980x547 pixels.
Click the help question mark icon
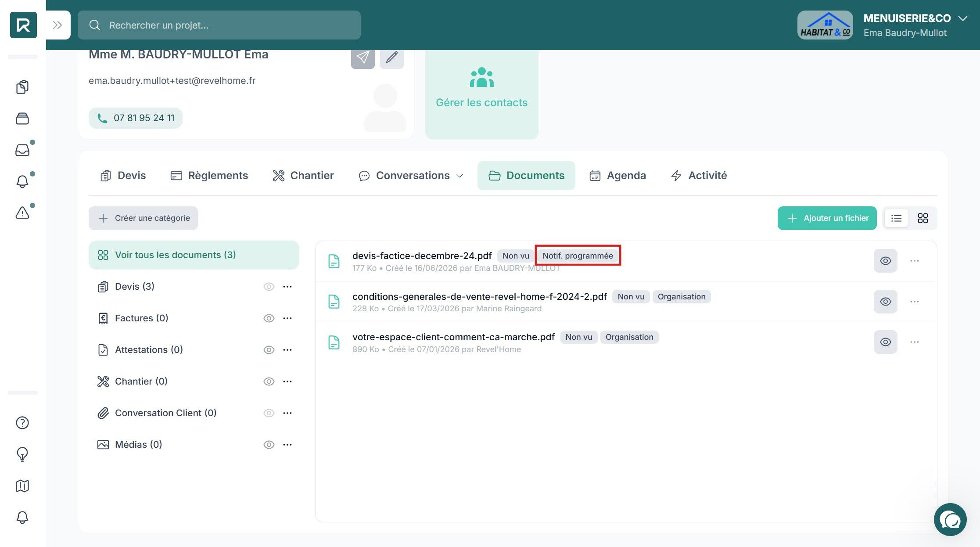(x=22, y=423)
